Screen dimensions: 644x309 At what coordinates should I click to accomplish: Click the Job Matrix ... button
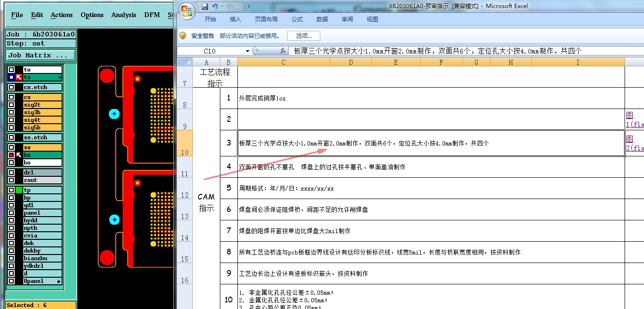pos(41,55)
